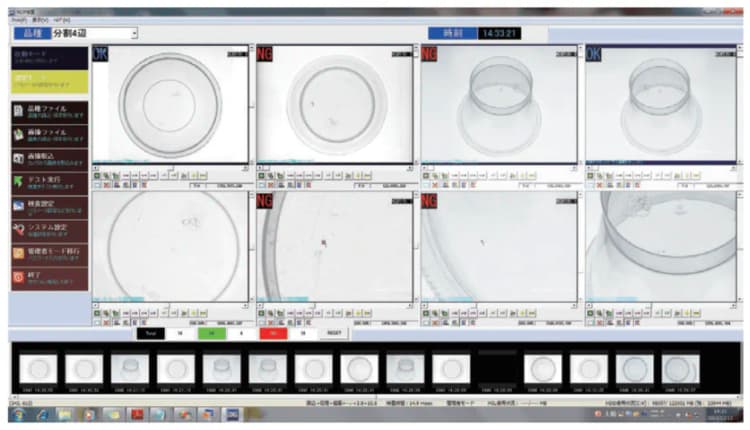Click the red 終了 (exit) sidebar item
This screenshot has width=750, height=430.
tap(50, 277)
